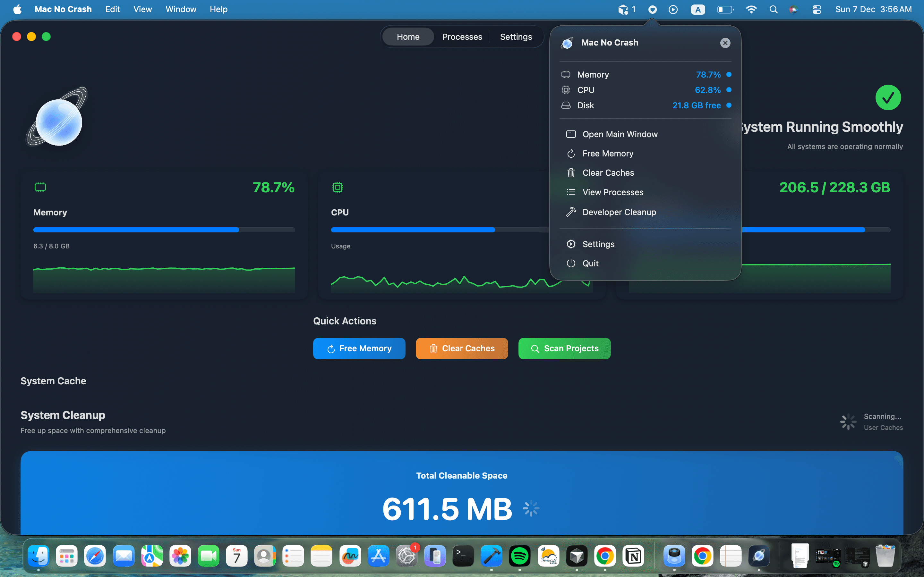Click the Free Memory refresh icon in the popover

pyautogui.click(x=571, y=154)
